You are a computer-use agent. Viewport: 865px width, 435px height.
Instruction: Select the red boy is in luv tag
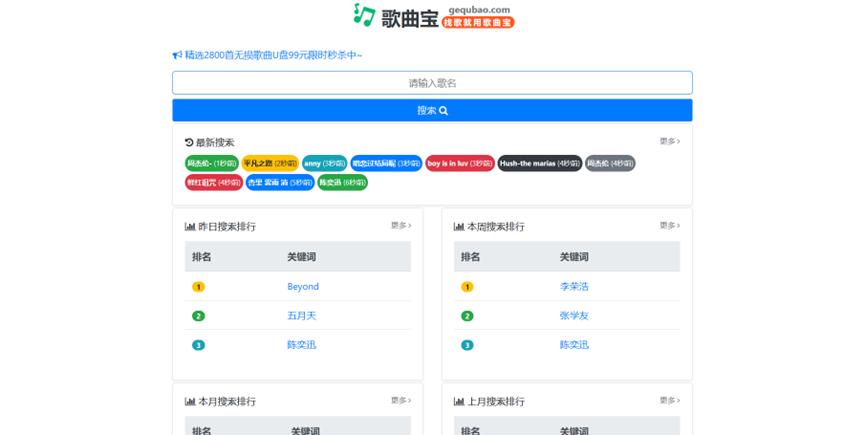click(x=460, y=163)
